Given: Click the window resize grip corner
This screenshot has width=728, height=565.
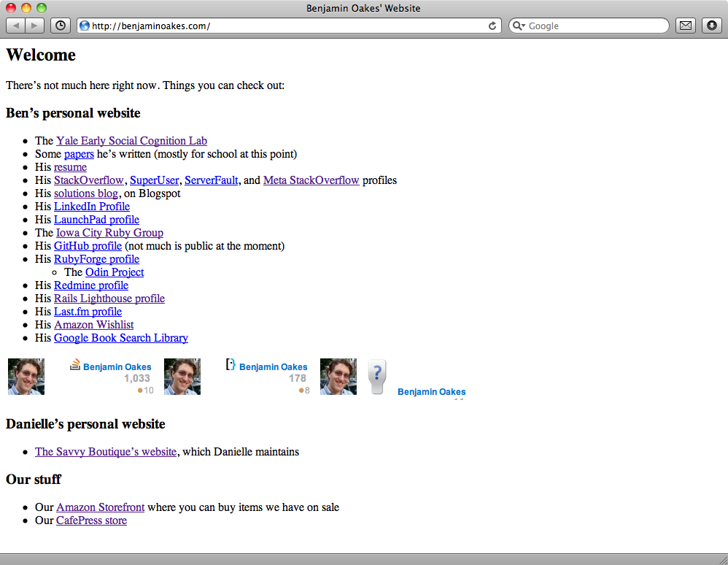Looking at the screenshot, I should point(722,560).
